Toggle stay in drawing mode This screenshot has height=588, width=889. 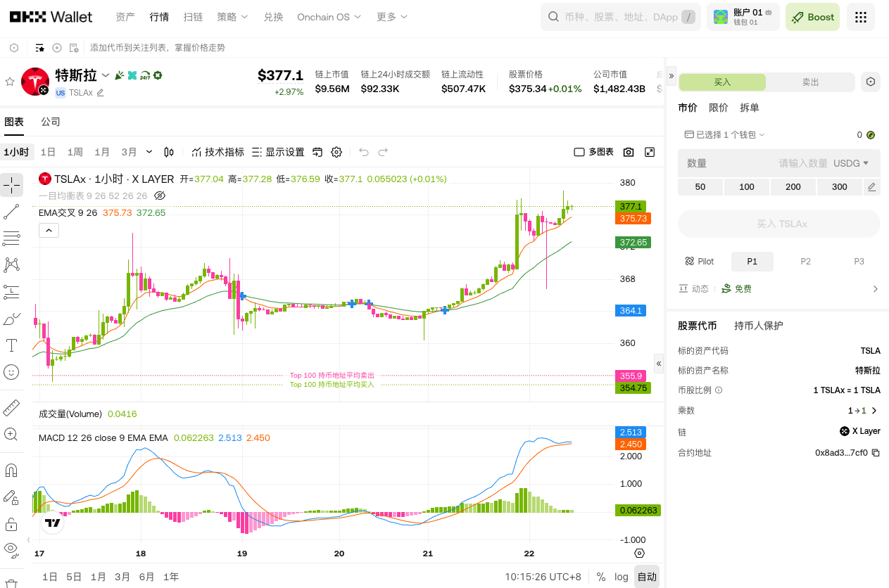coord(11,497)
